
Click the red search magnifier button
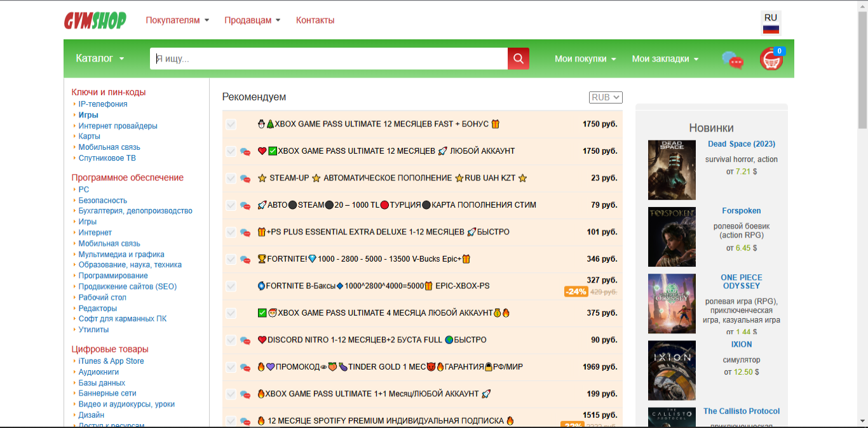519,58
